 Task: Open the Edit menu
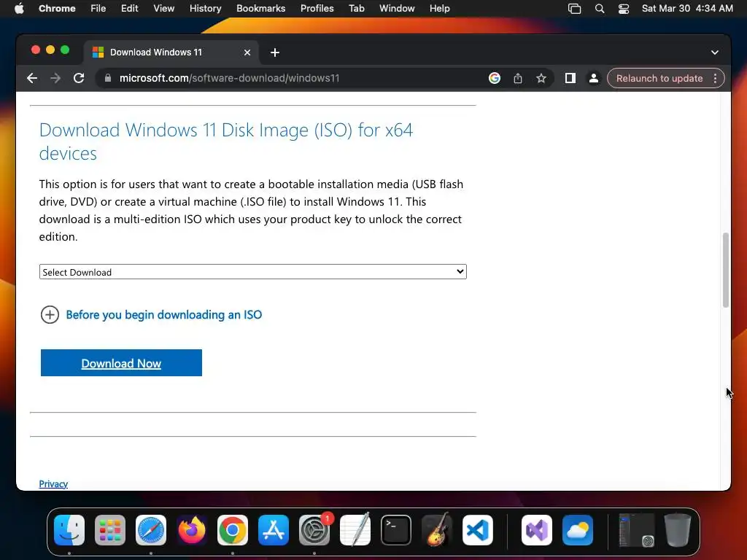tap(130, 9)
